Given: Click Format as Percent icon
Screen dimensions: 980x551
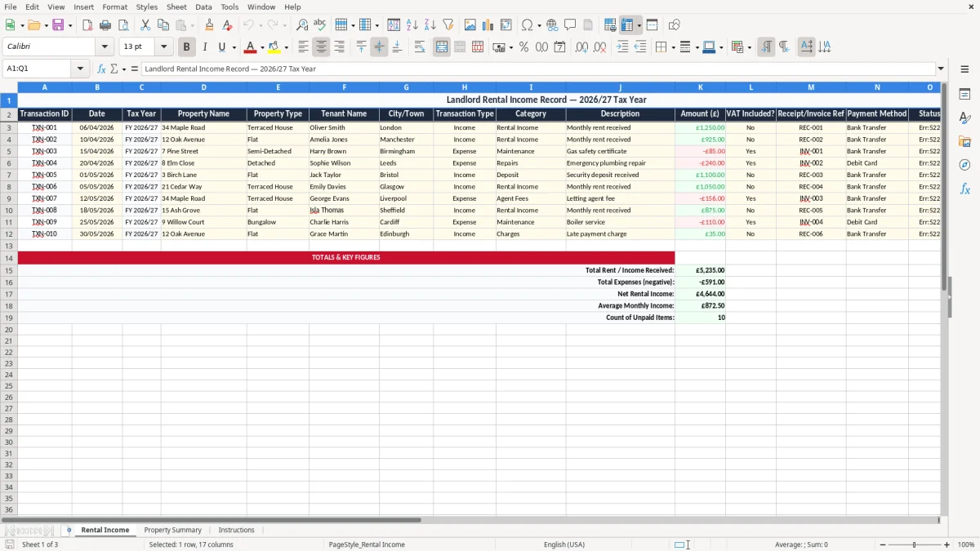Looking at the screenshot, I should (x=523, y=47).
